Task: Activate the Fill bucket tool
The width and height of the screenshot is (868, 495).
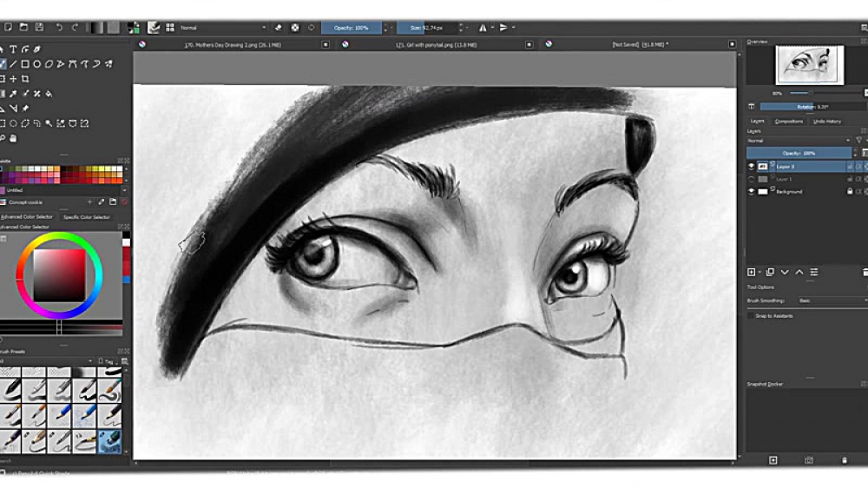Action: [x=49, y=94]
